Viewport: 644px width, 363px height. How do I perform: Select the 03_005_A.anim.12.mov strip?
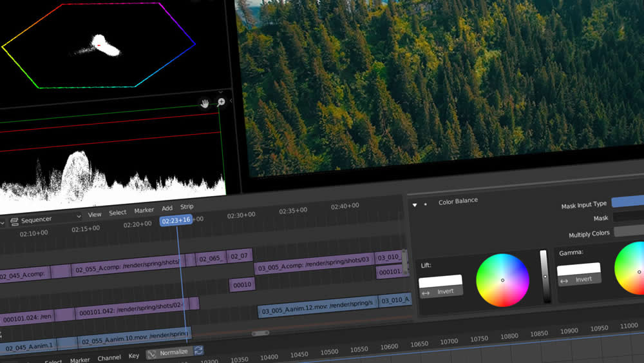point(317,307)
